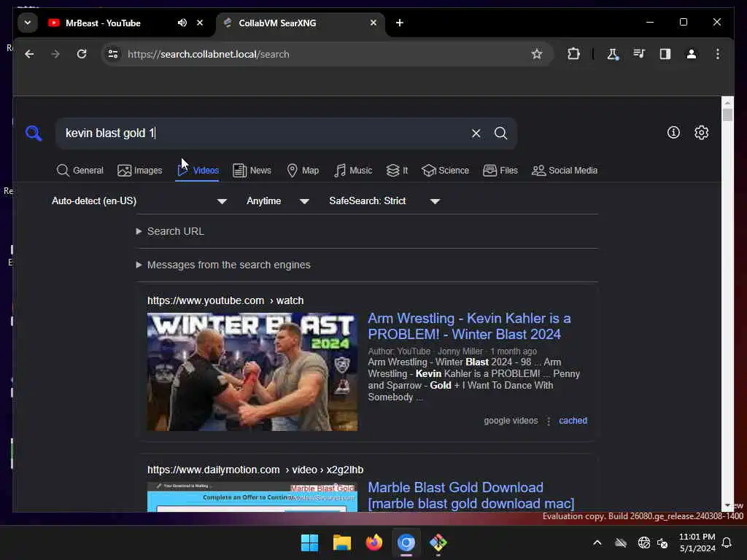The image size is (747, 560).
Task: Toggle the browser side panel
Action: click(665, 54)
